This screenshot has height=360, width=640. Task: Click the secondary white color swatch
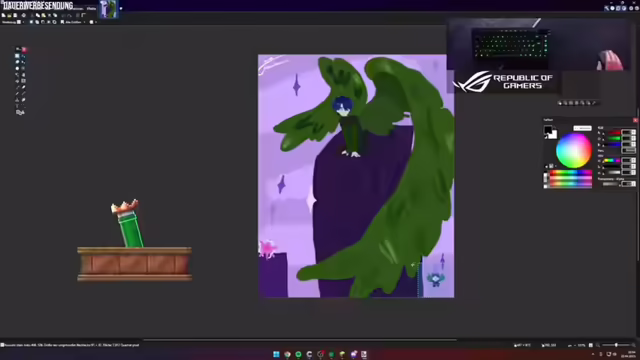click(554, 136)
